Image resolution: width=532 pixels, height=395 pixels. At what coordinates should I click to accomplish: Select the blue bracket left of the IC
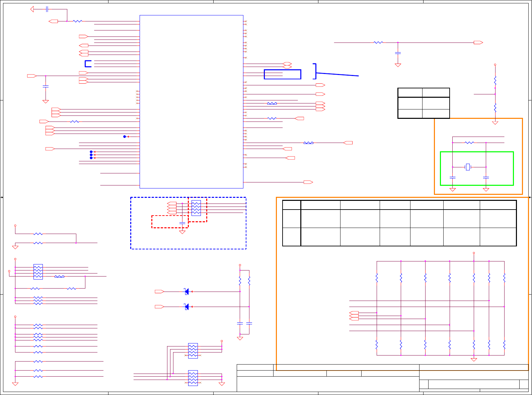[88, 64]
